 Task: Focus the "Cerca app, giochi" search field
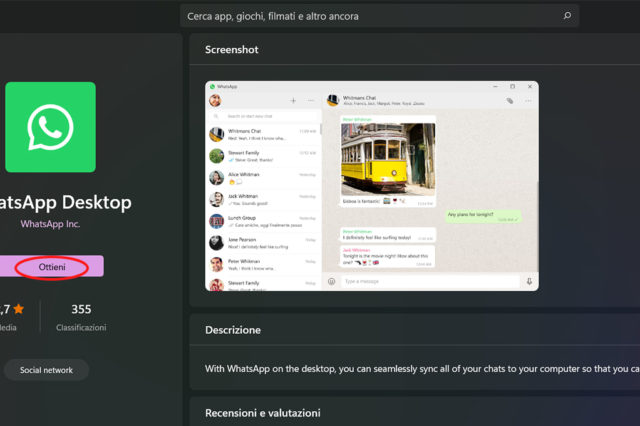[x=379, y=16]
